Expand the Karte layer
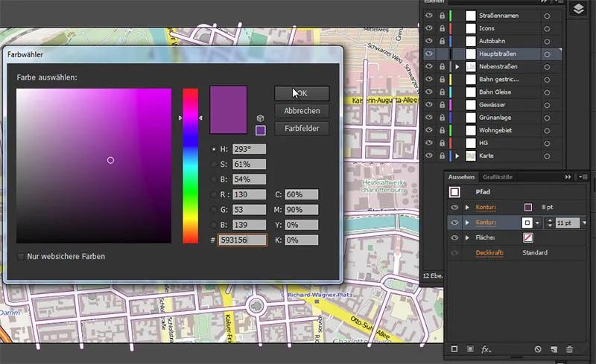This screenshot has width=596, height=364. tap(457, 156)
